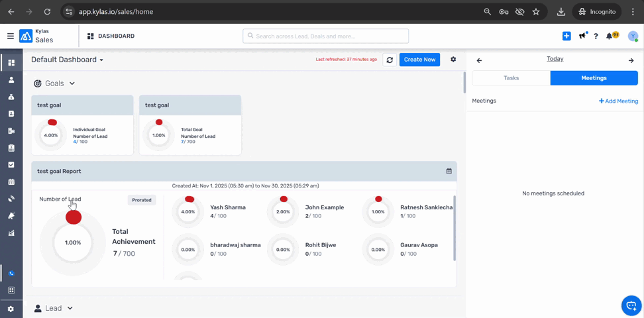Image resolution: width=644 pixels, height=318 pixels.
Task: Click the Add Meeting link
Action: click(x=618, y=101)
